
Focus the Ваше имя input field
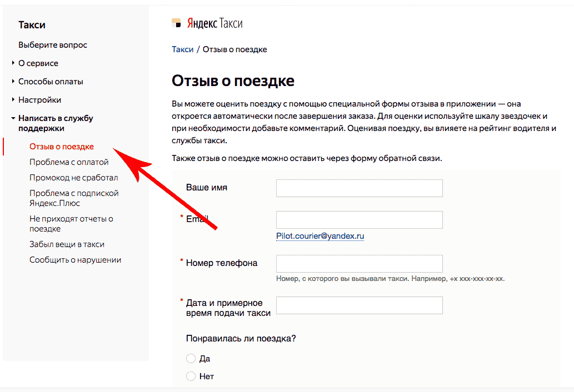click(359, 188)
